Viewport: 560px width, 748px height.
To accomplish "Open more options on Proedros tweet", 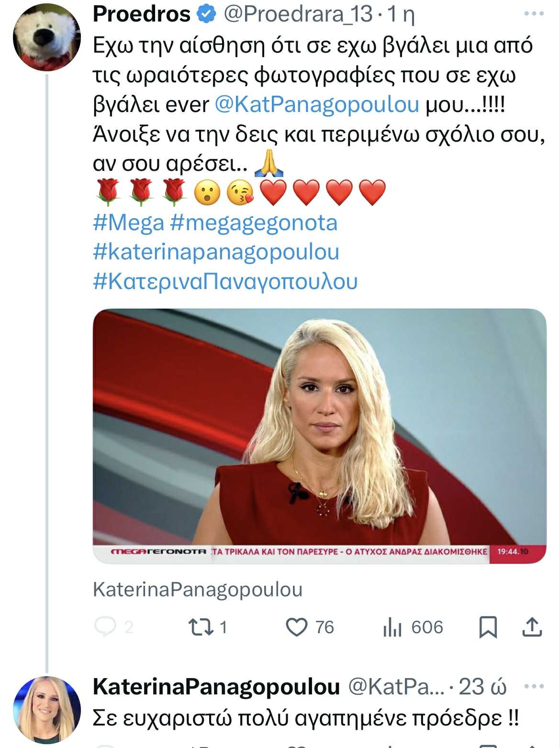I will tap(534, 14).
